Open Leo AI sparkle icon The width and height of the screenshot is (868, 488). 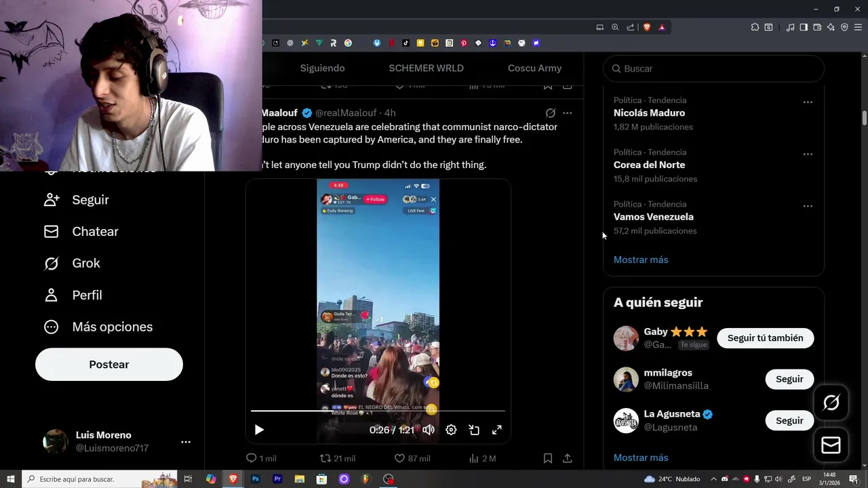pyautogui.click(x=831, y=27)
